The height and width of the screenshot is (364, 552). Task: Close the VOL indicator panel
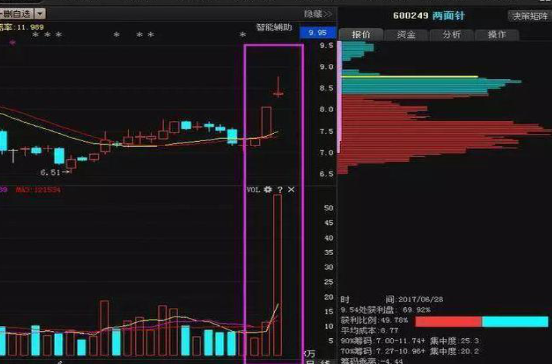coord(291,189)
